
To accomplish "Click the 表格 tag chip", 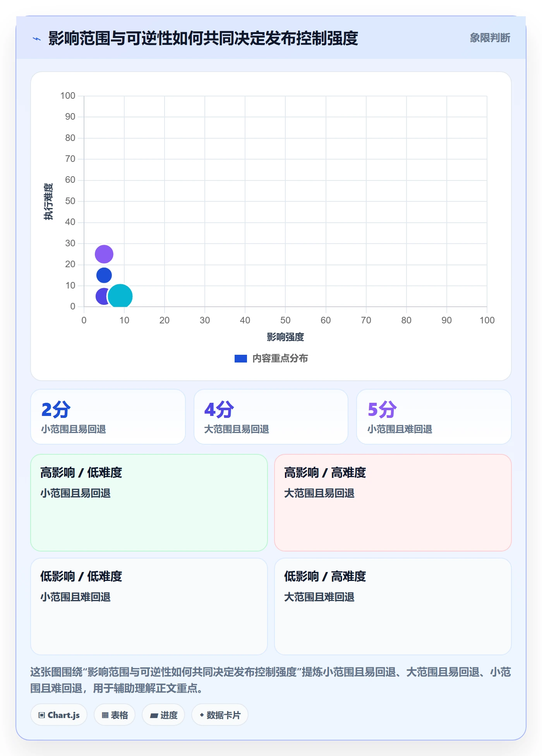I will click(x=115, y=715).
